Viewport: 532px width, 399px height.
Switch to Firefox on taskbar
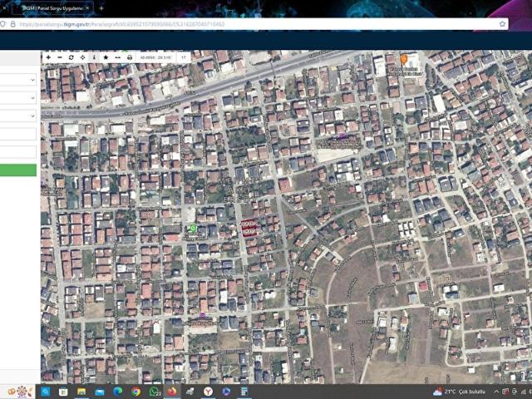pyautogui.click(x=172, y=392)
